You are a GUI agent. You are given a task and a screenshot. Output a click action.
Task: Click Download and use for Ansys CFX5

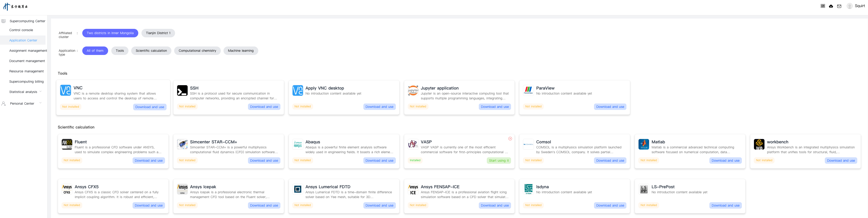[x=149, y=205]
